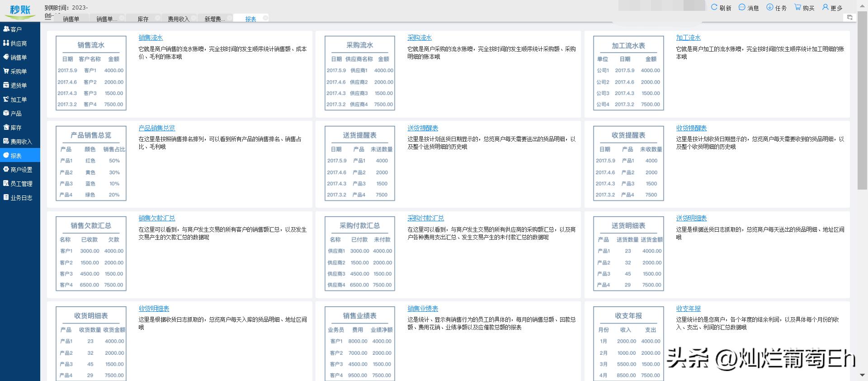868x381 pixels.
Task: Open the 加工单 sidebar item
Action: [x=20, y=100]
